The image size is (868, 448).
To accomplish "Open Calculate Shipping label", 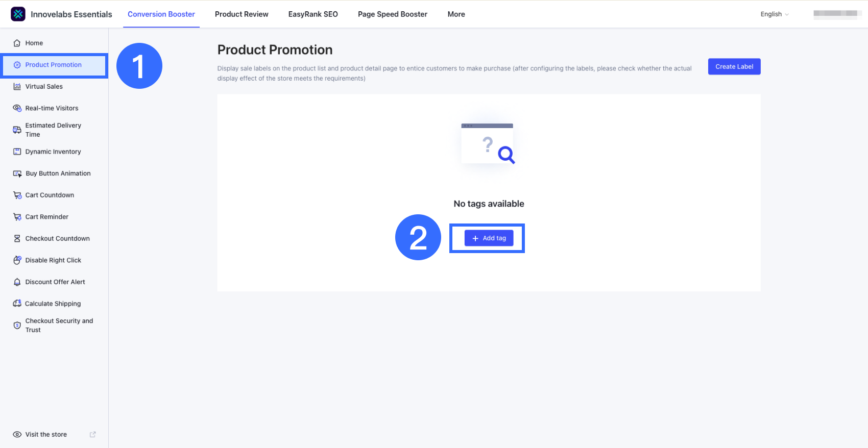I will click(x=53, y=304).
